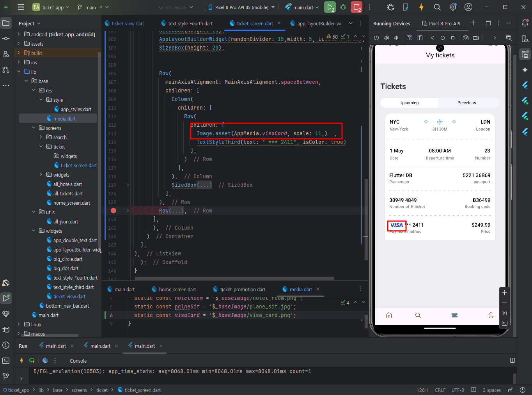Open the Gemini sparkle icon in right sidebar

(525, 70)
